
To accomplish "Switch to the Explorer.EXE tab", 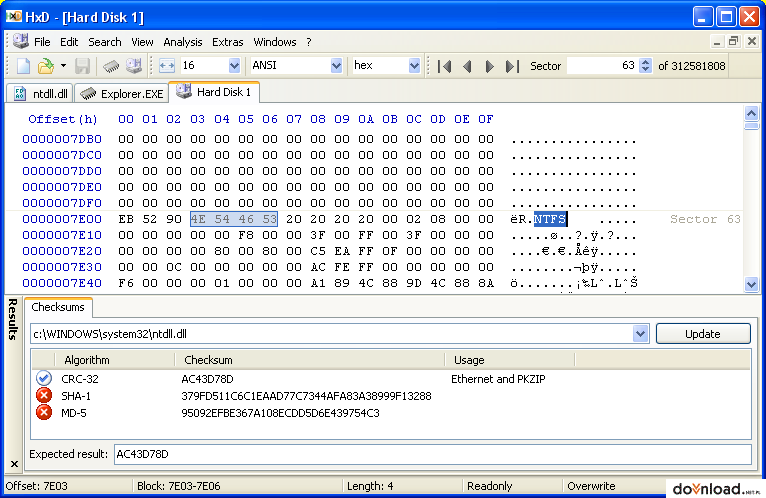I will [121, 93].
